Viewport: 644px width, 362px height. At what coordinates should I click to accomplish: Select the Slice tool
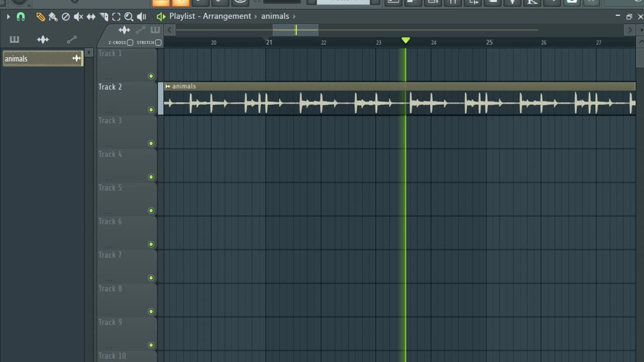pyautogui.click(x=104, y=17)
